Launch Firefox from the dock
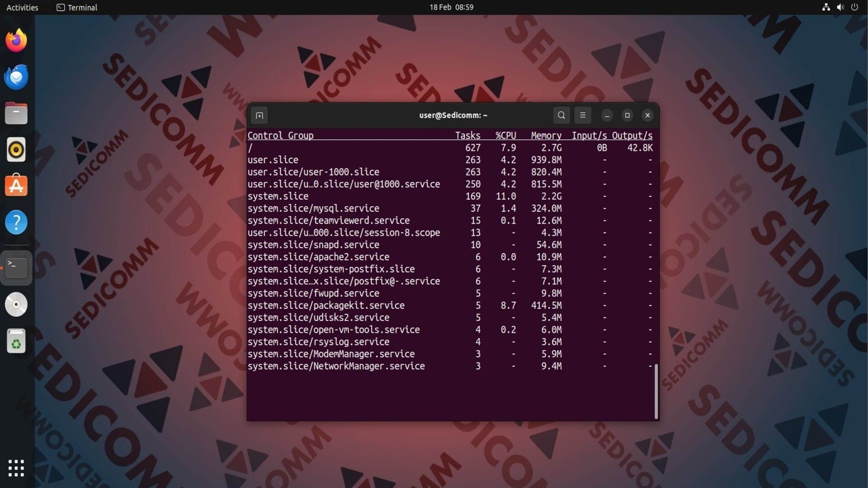The height and width of the screenshot is (488, 868). [x=16, y=41]
